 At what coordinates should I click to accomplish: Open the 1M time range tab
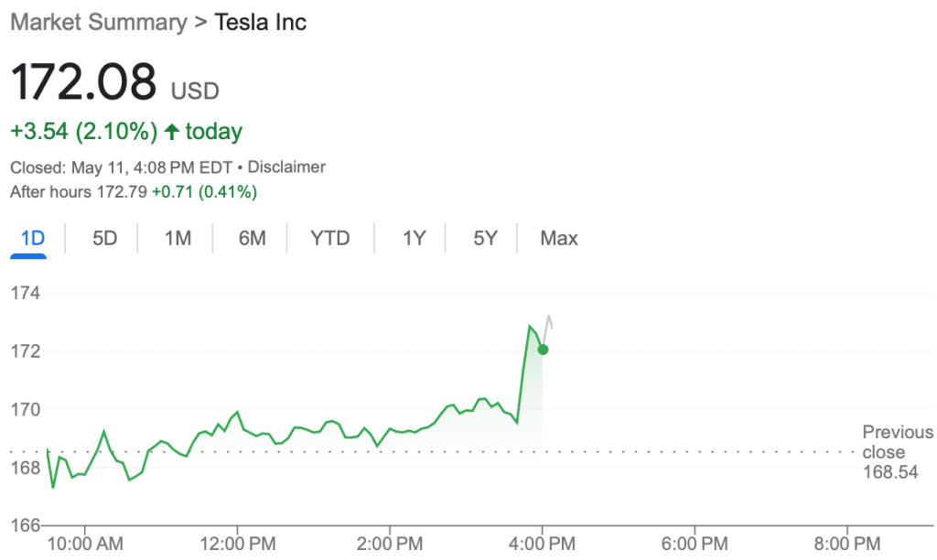pyautogui.click(x=178, y=239)
